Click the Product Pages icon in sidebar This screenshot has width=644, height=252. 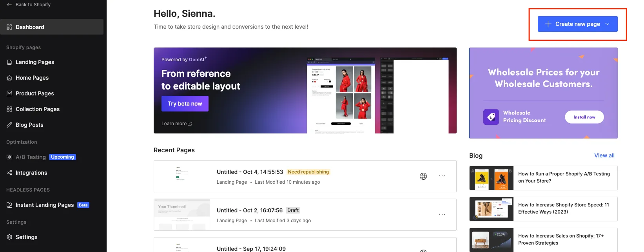(x=9, y=93)
